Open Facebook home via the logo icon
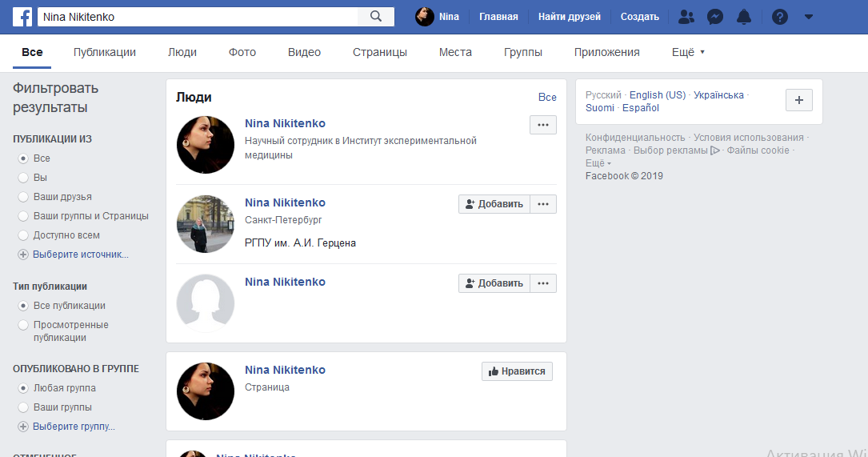Screen dimensions: 868x457 (22, 17)
